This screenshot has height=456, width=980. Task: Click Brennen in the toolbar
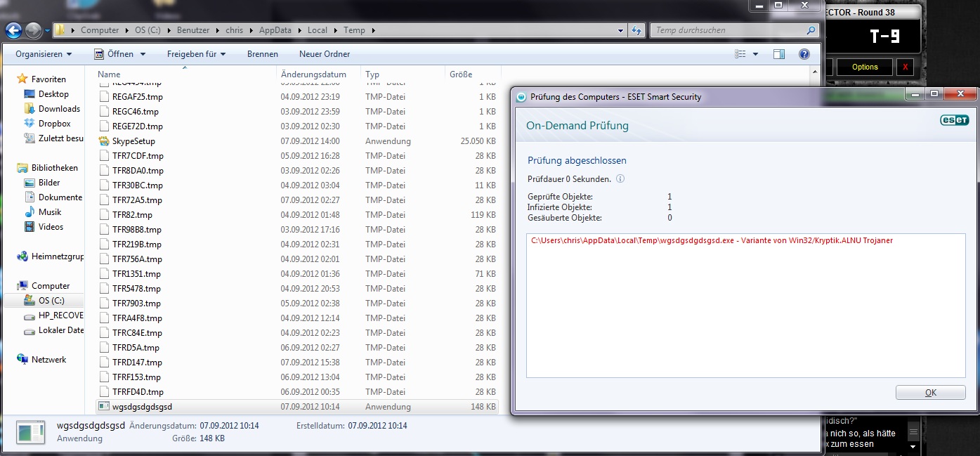(263, 54)
